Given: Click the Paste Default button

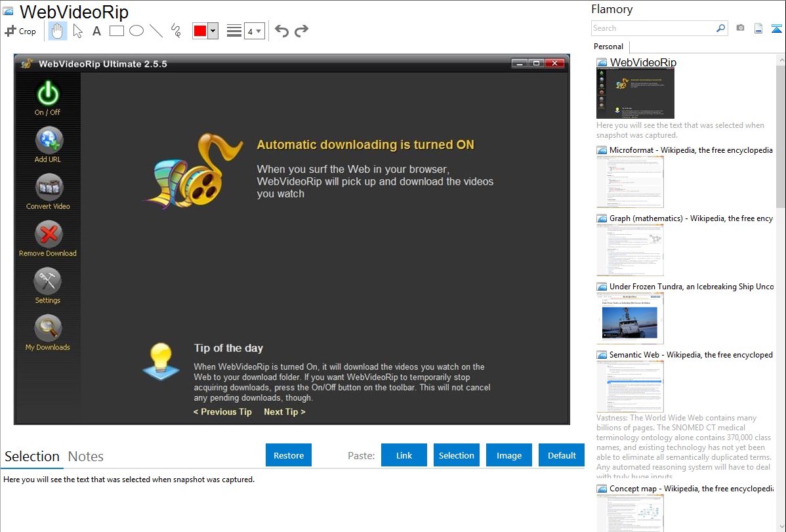Looking at the screenshot, I should click(x=562, y=455).
